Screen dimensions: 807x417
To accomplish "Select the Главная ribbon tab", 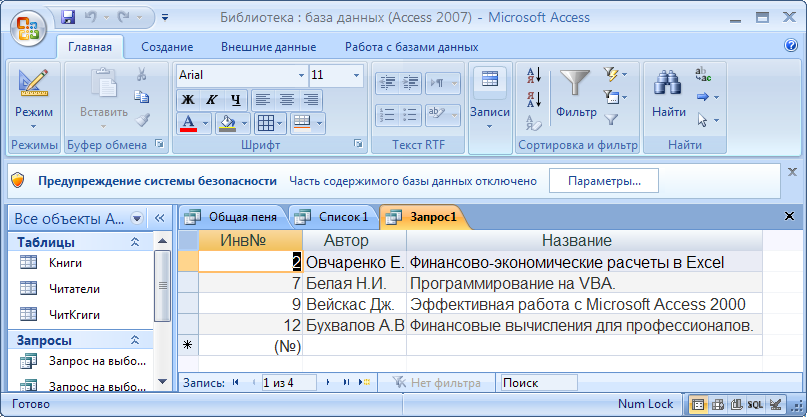I will tap(90, 47).
